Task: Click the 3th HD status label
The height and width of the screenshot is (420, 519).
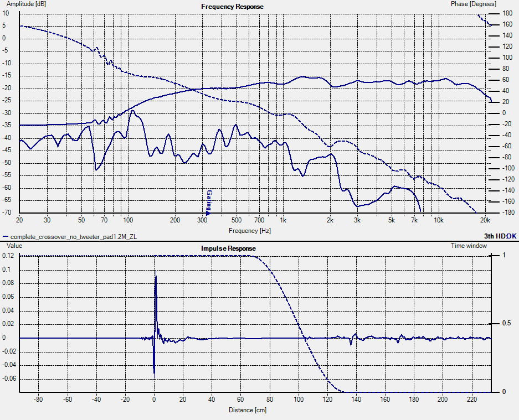Action: [x=495, y=236]
